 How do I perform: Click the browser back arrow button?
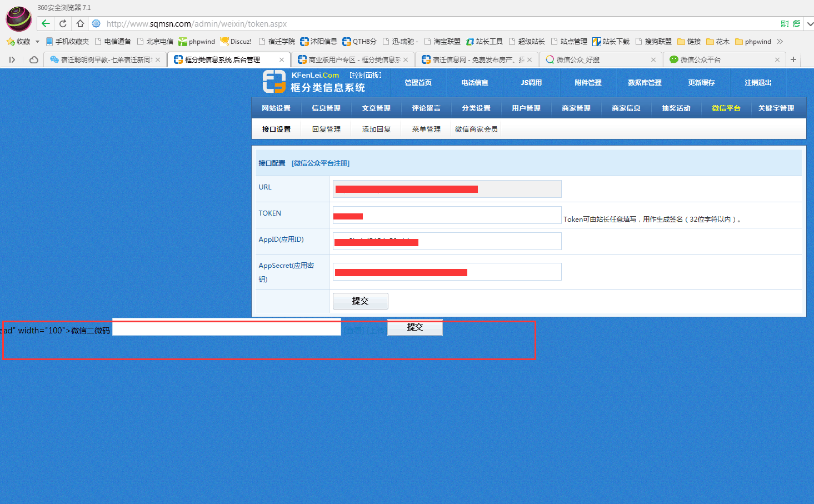(x=46, y=23)
